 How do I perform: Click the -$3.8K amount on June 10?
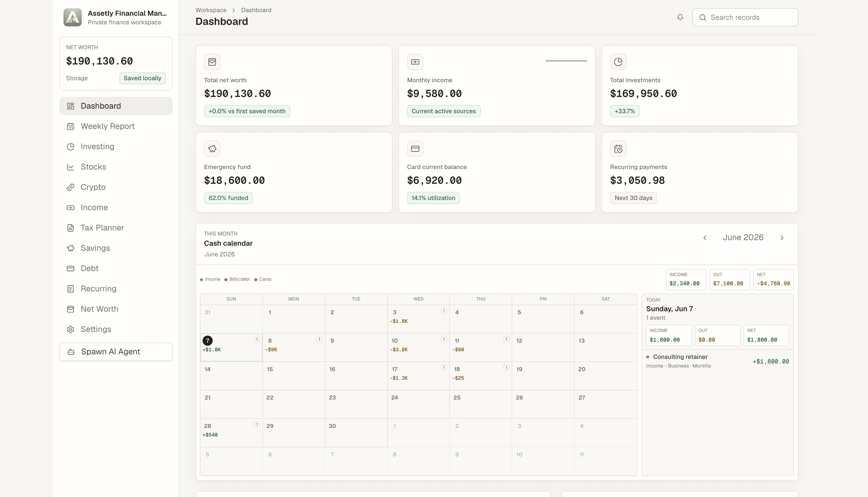398,350
